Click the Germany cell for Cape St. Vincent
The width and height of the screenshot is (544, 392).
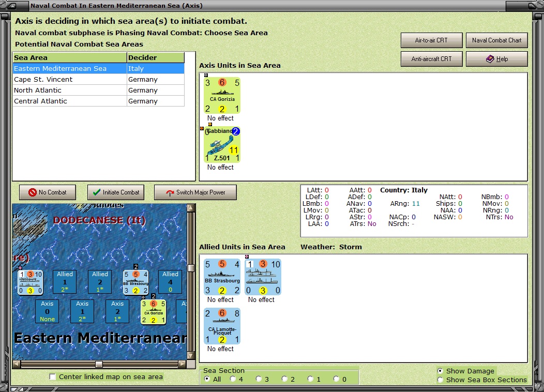point(156,80)
